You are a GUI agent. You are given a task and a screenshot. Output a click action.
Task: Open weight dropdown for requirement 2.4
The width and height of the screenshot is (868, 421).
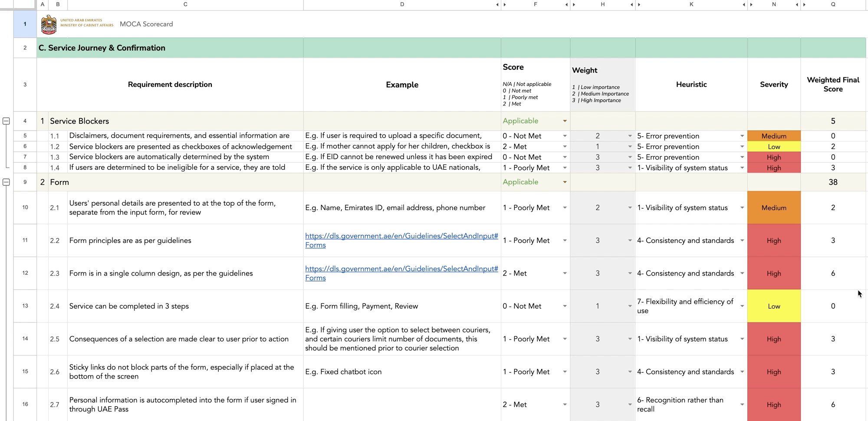pos(630,306)
